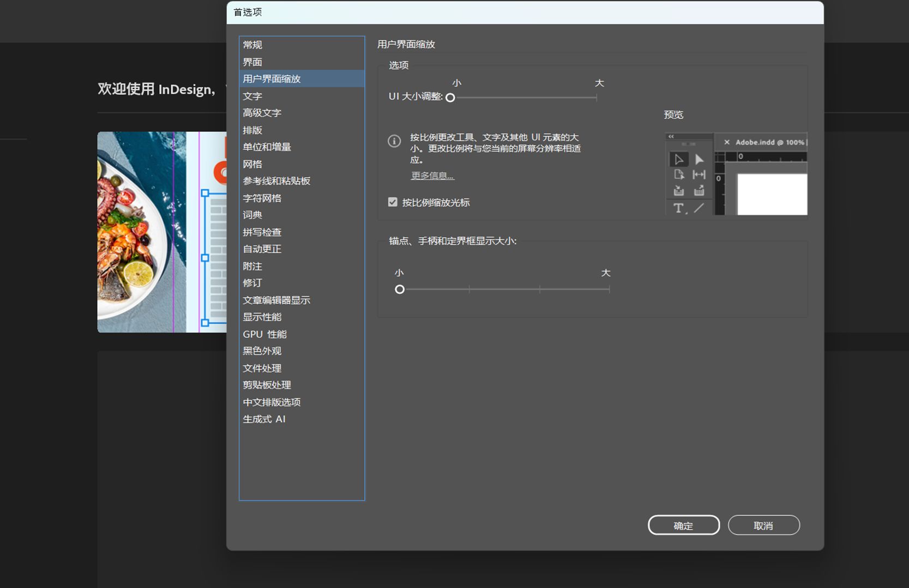Click the info icon beside the scaling description

click(394, 141)
